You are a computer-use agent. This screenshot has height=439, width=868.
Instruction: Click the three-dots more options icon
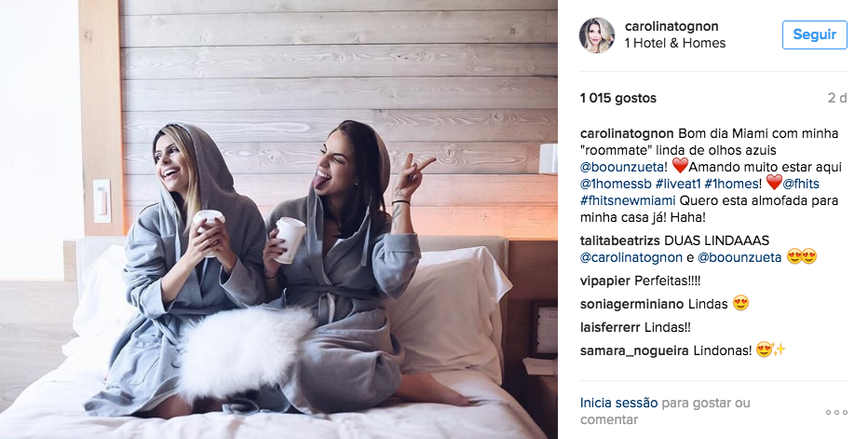click(836, 412)
